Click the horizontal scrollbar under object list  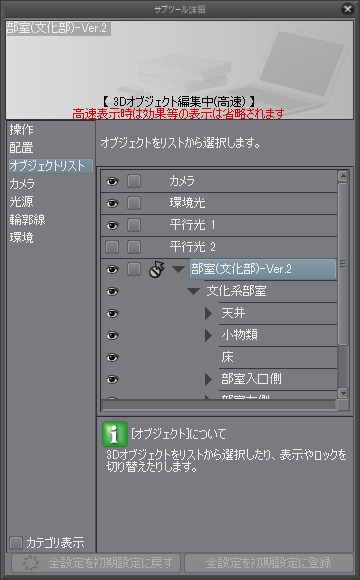tap(219, 405)
